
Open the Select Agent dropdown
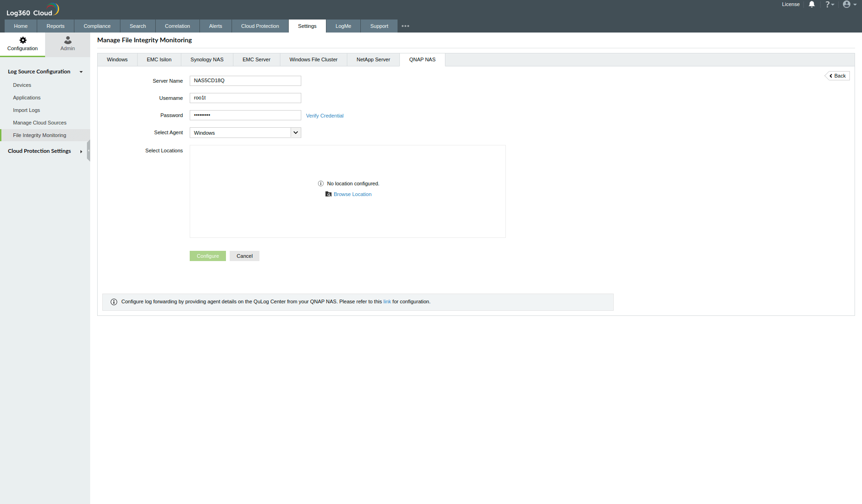[245, 133]
